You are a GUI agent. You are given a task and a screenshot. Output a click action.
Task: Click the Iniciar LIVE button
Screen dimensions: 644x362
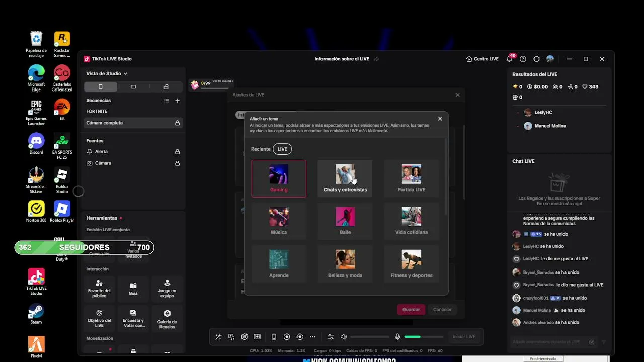tap(464, 337)
